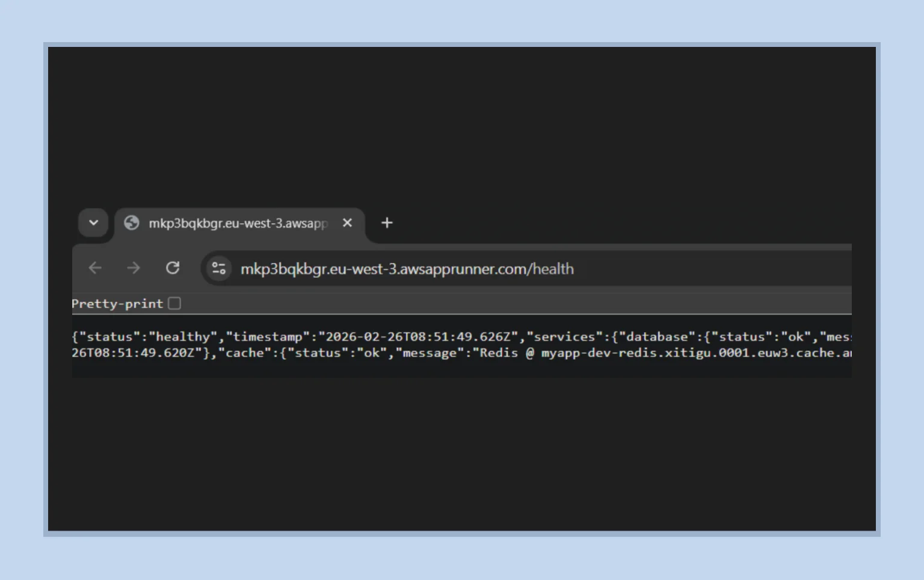Close the awsapprunner health tab

pos(347,223)
